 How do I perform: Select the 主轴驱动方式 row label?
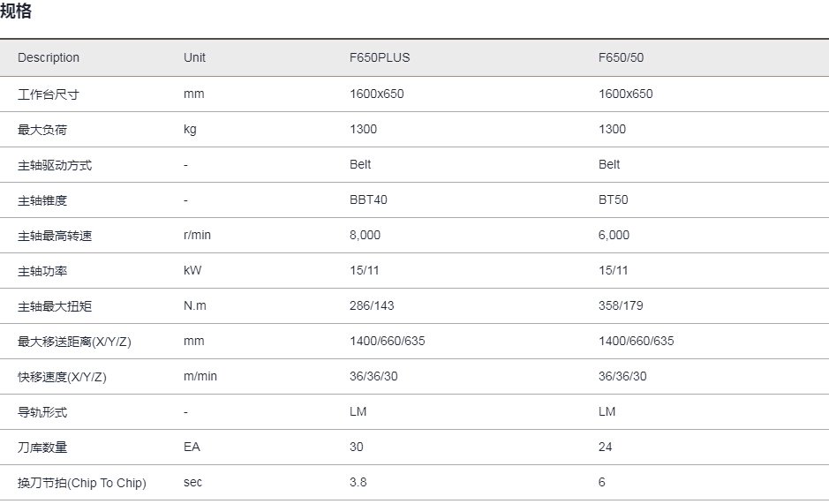coord(55,165)
